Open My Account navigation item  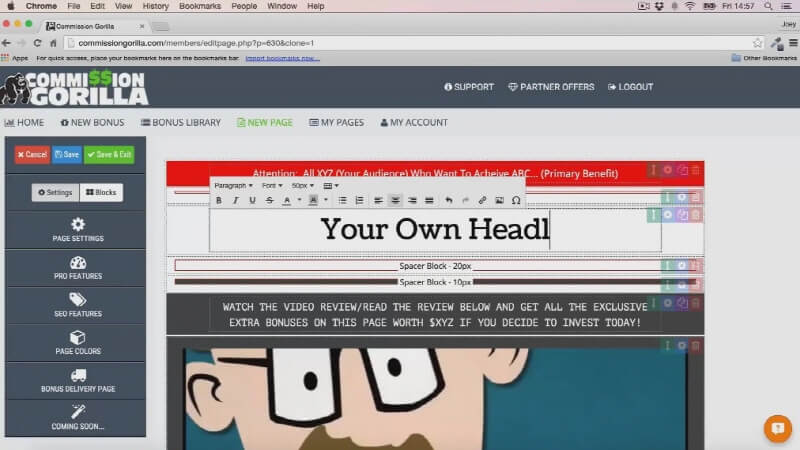click(x=414, y=122)
